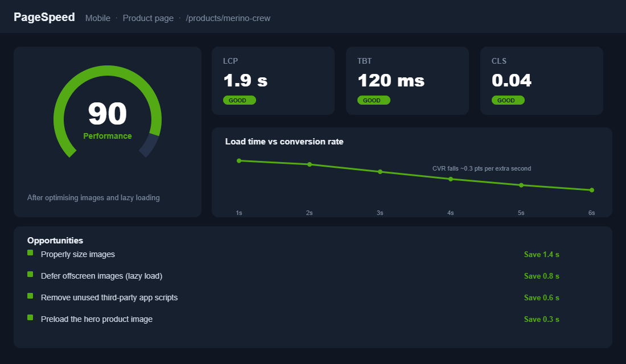Click the chart data point at 6s
626x364 pixels.
(592, 190)
